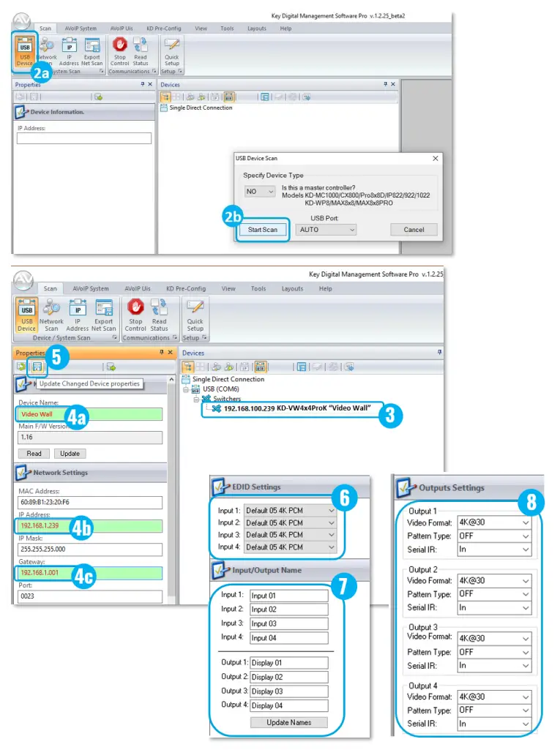Image resolution: width=560 pixels, height=750 pixels.
Task: Open Input 3 EDID dropdown
Action: point(290,535)
